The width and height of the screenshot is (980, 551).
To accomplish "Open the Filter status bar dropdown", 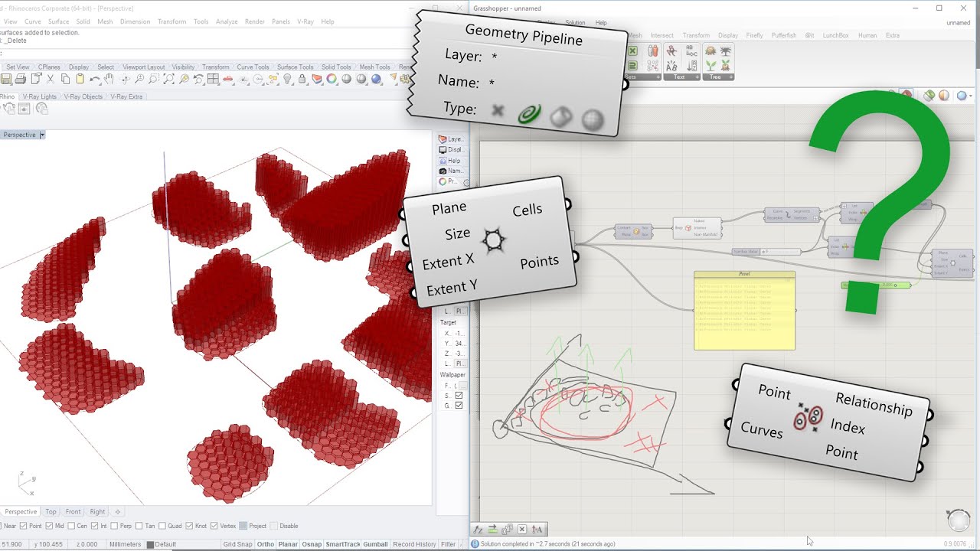I will 448,544.
